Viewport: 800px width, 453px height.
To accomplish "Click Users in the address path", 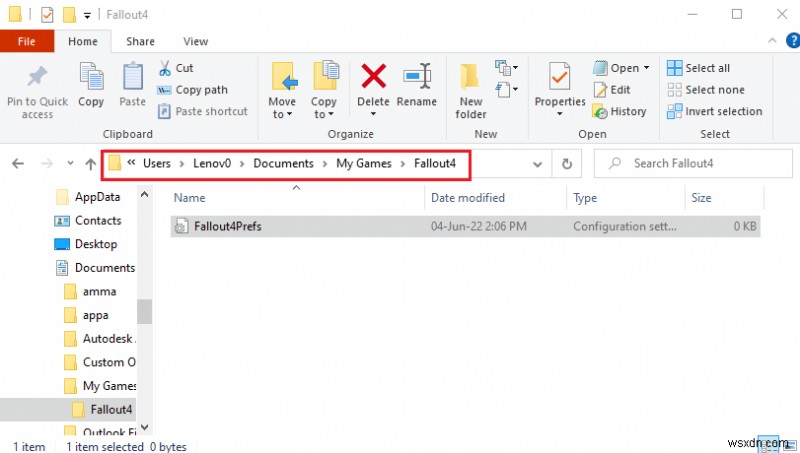I will [x=157, y=163].
